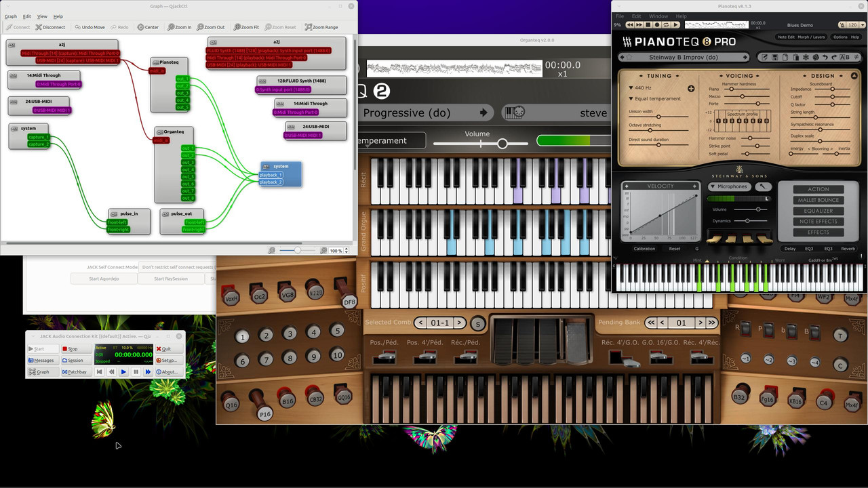
Task: Click the Zoom Range toolbar button
Action: click(322, 27)
